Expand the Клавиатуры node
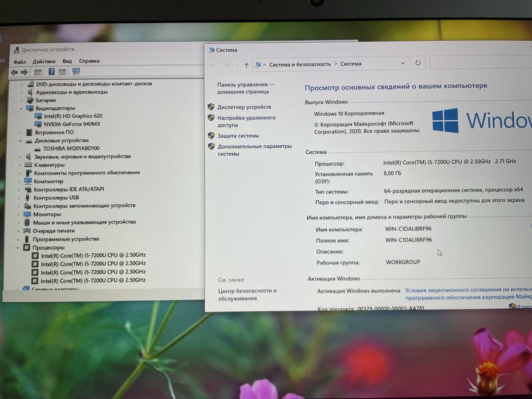Screen dimensions: 532x399 tap(20, 165)
